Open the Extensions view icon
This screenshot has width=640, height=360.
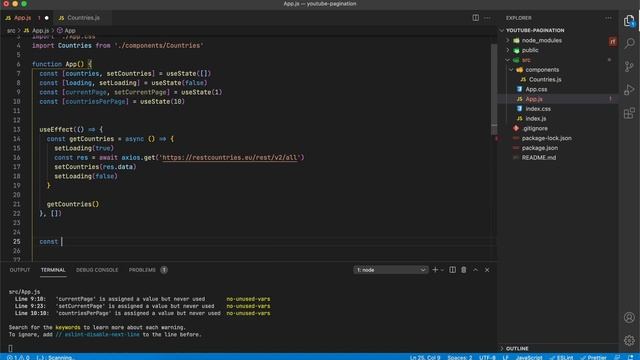pyautogui.click(x=629, y=113)
